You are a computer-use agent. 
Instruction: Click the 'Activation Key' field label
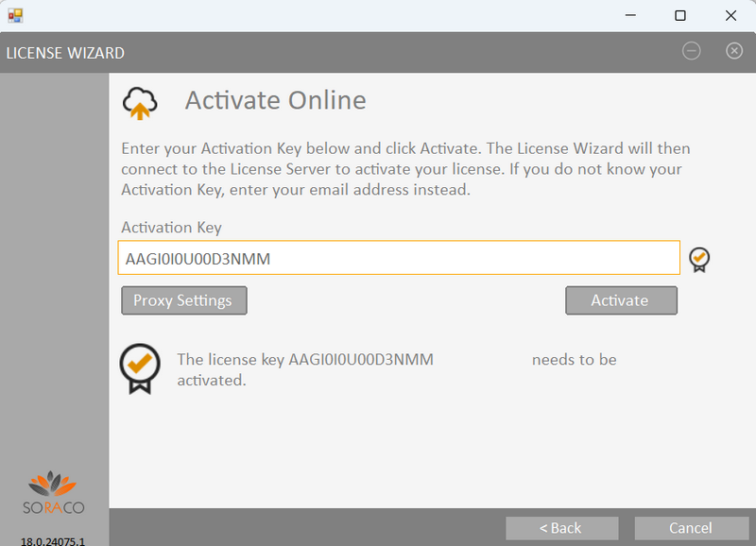tap(171, 228)
